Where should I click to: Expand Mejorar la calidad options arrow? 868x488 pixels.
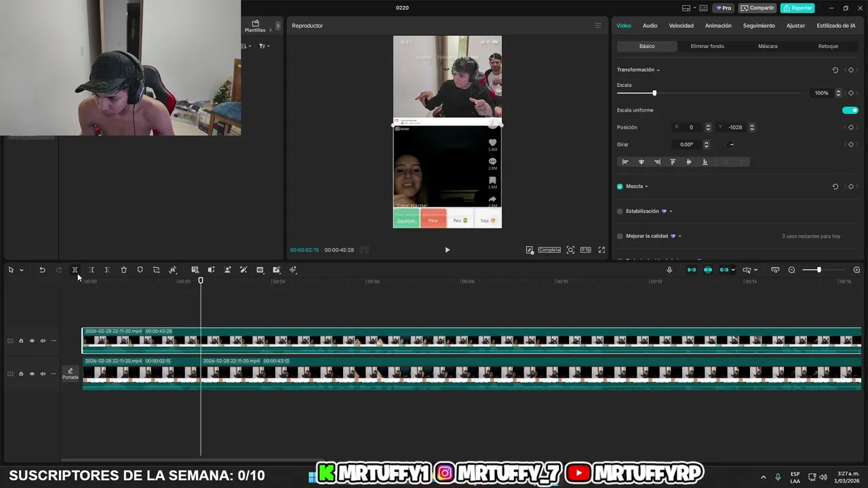coord(679,237)
